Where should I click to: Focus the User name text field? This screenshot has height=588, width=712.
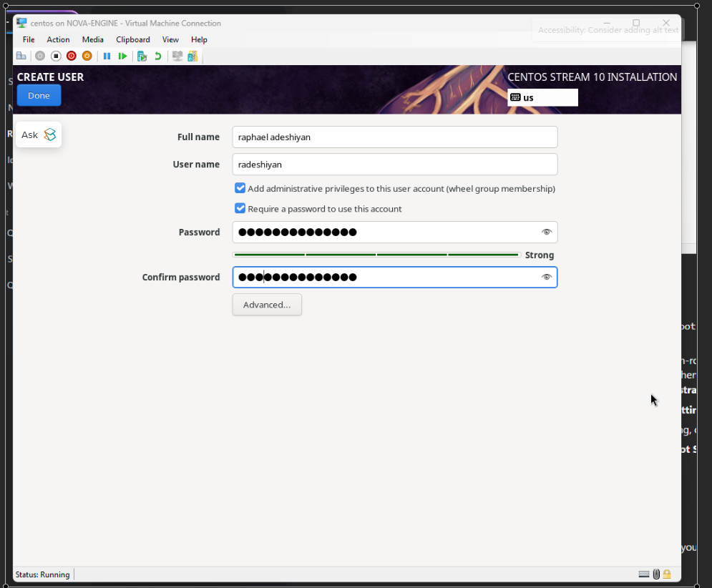pos(394,164)
